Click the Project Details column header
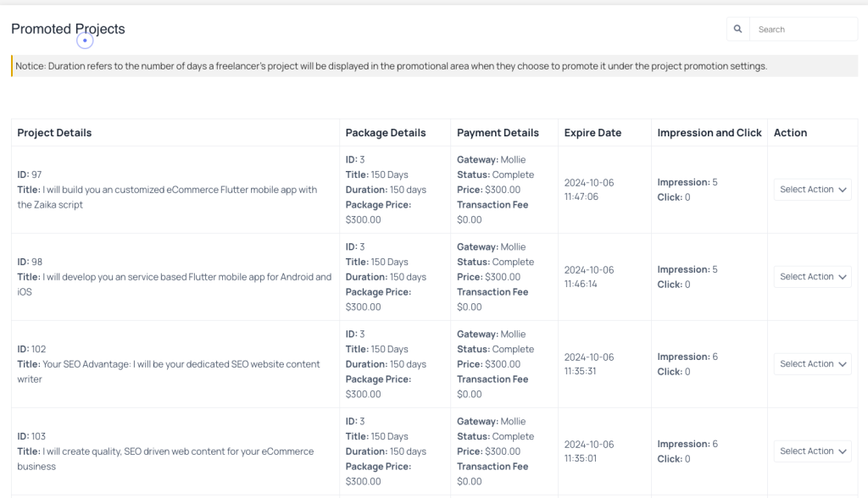This screenshot has height=498, width=868. pyautogui.click(x=54, y=133)
